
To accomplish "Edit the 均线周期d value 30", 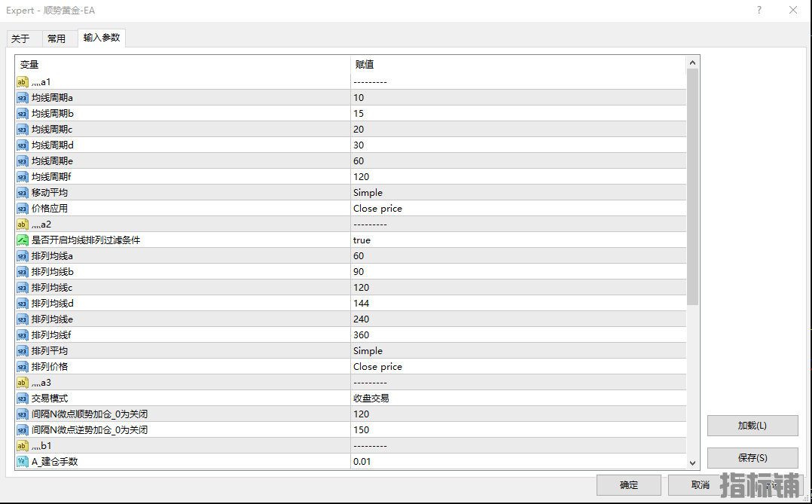I will coord(518,145).
